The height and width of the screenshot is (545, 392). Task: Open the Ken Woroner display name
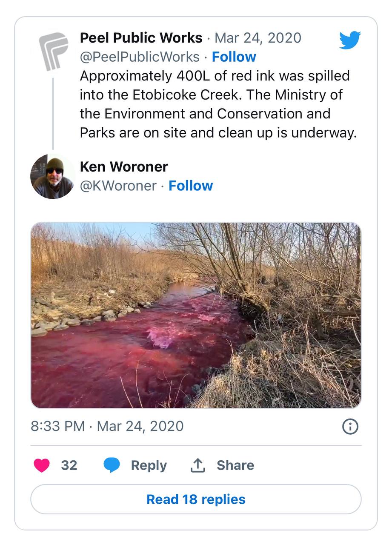click(x=124, y=167)
